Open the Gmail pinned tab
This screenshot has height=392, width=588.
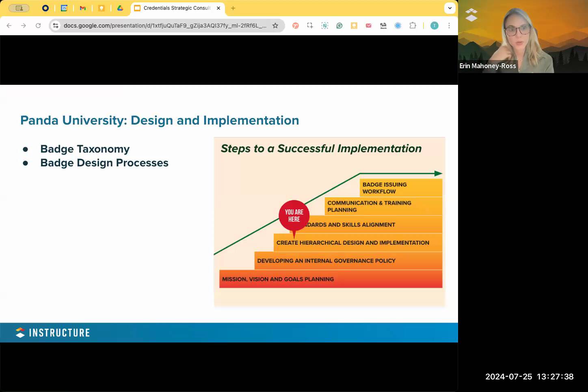[83, 8]
